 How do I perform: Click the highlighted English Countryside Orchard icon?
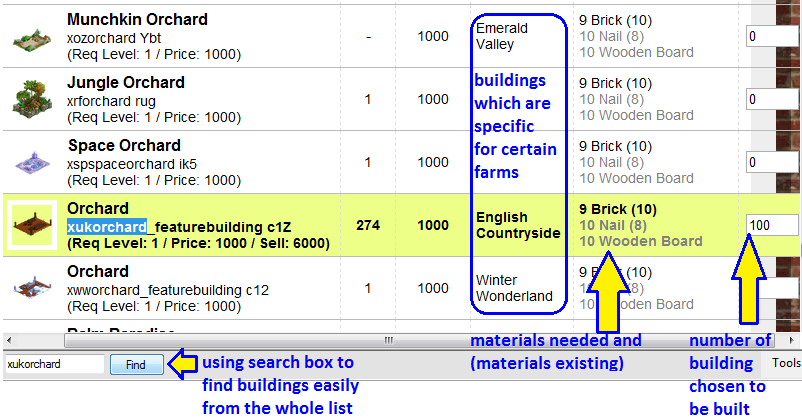click(32, 225)
